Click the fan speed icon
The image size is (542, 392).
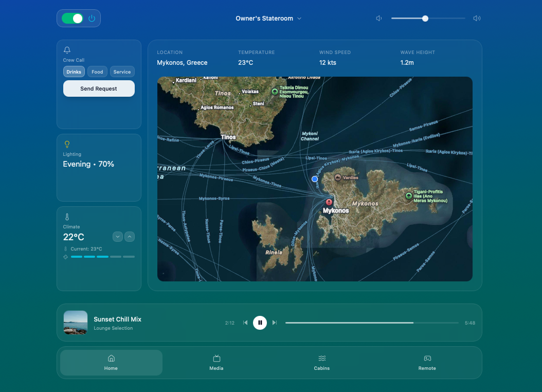click(x=65, y=257)
